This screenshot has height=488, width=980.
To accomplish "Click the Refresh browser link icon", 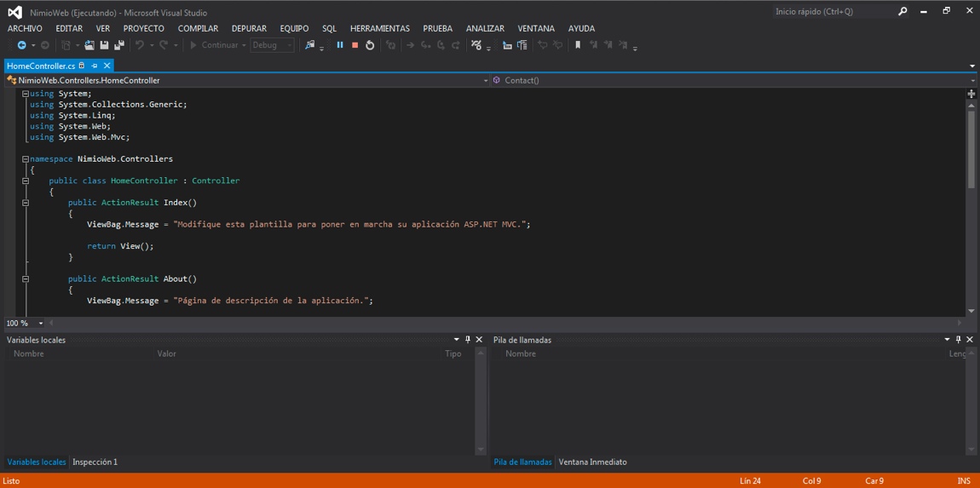I will click(390, 45).
